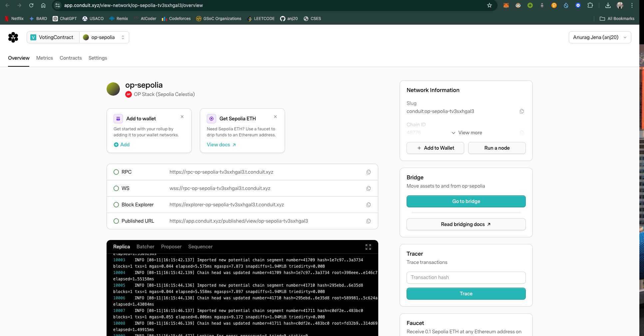This screenshot has height=336, width=644.
Task: Open browser profile avatar
Action: (620, 5)
